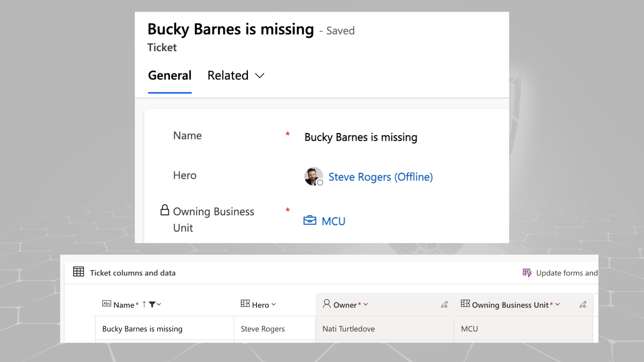Open the MCU business unit link
The width and height of the screenshot is (644, 362).
(333, 221)
